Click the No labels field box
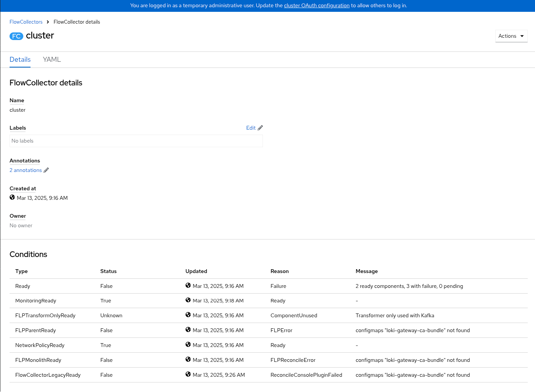 pos(136,141)
